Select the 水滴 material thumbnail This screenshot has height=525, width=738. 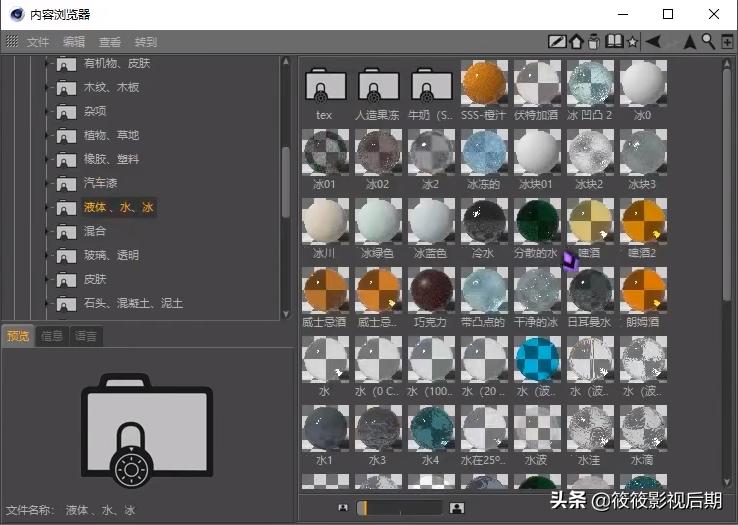click(x=643, y=428)
